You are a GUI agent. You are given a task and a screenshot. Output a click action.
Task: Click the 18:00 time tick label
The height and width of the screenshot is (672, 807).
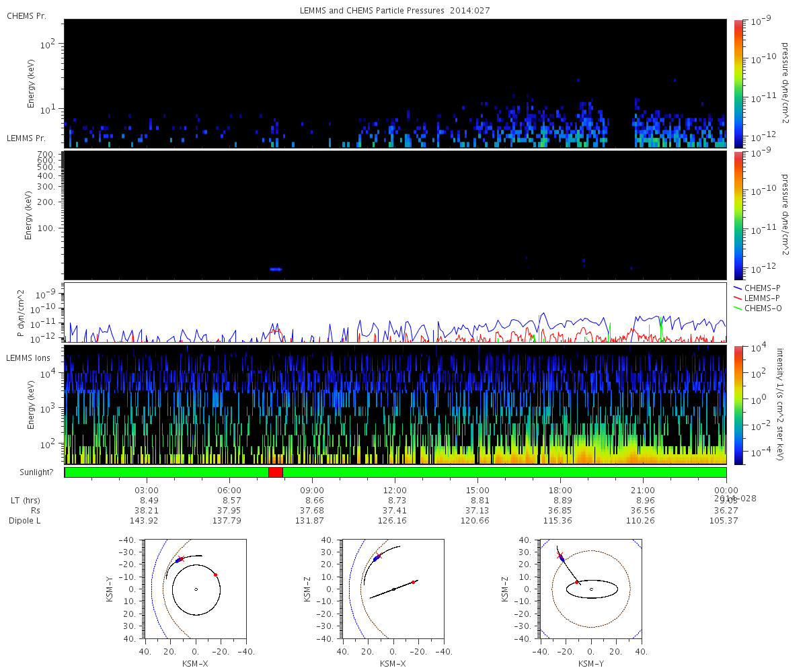[x=560, y=490]
